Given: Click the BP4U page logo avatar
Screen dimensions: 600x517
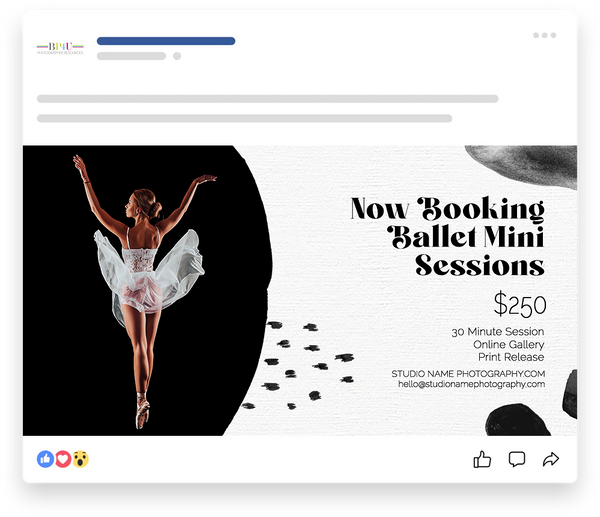Looking at the screenshot, I should point(60,48).
